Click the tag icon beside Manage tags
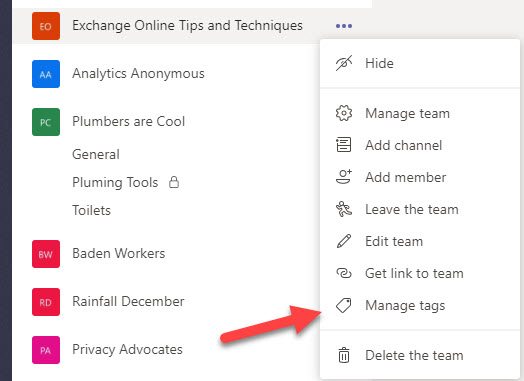The height and width of the screenshot is (381, 524). (344, 305)
